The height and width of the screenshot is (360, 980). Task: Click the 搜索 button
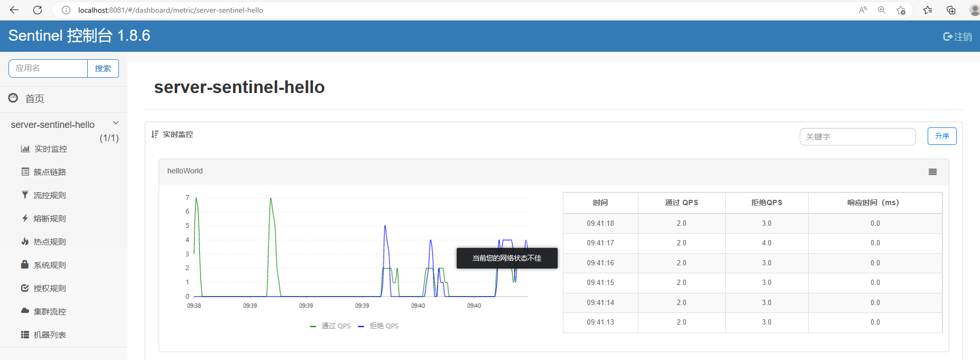coord(103,68)
